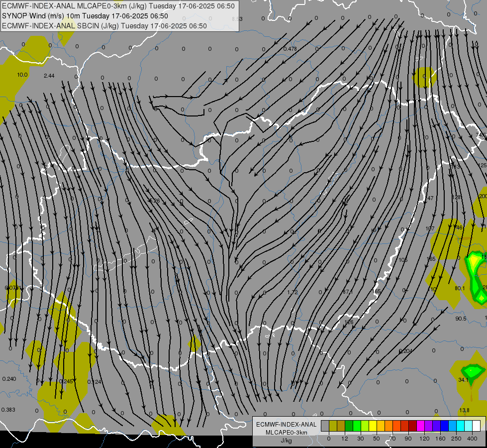
Task: Click the map value 0.383
Action: (x=8, y=410)
